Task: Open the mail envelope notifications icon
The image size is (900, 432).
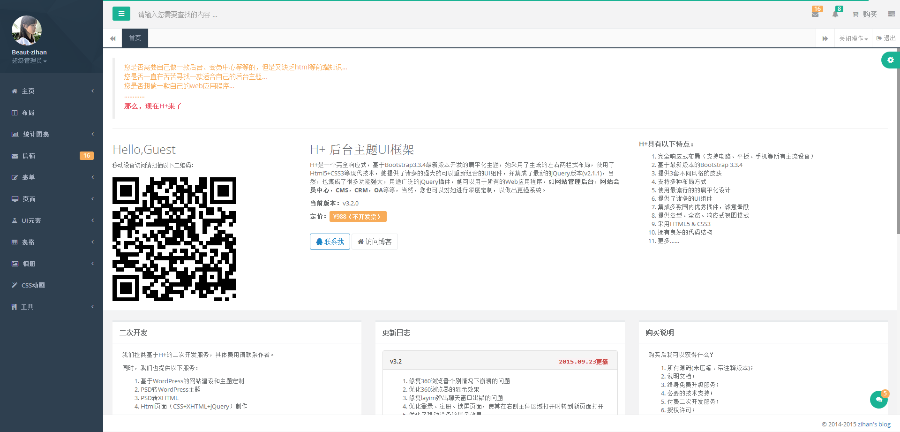Action: tap(816, 13)
